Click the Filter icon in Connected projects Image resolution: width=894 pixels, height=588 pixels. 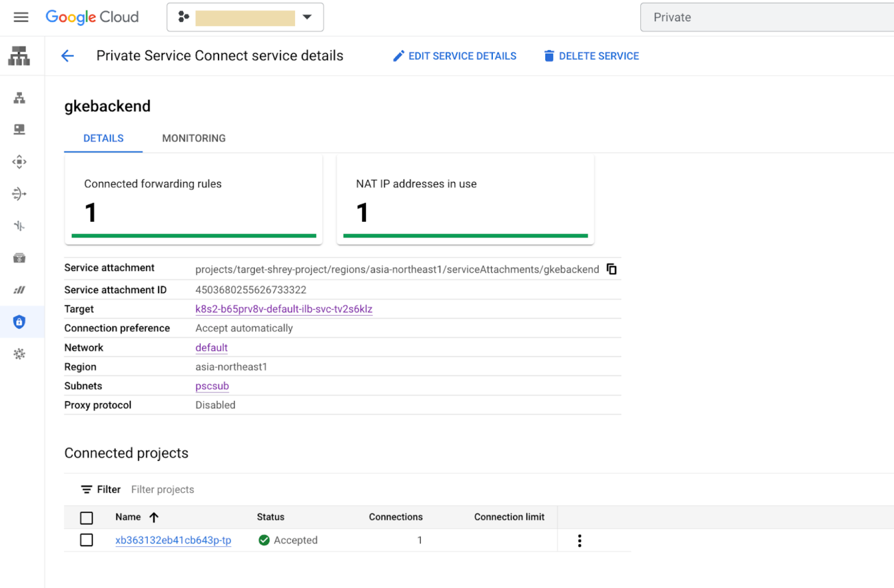pos(86,490)
